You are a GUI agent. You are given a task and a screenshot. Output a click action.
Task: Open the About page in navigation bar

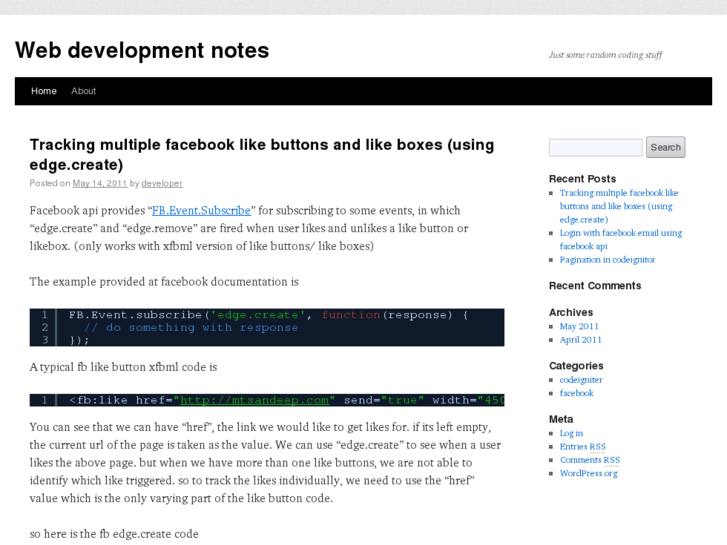coord(83,91)
